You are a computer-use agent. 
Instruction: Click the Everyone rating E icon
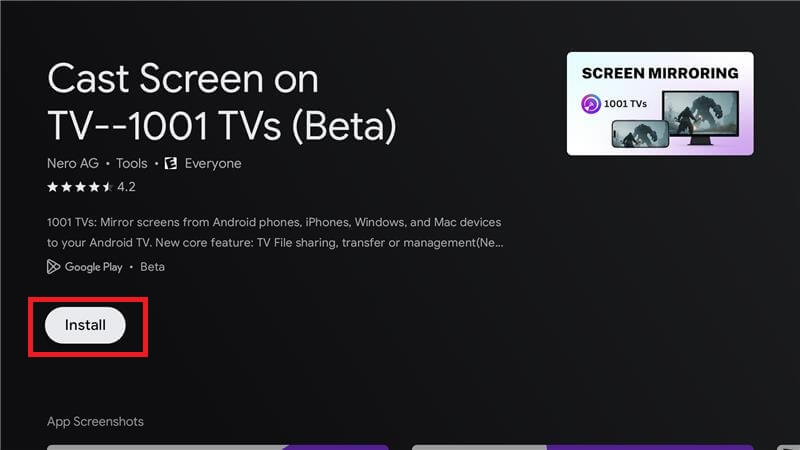pyautogui.click(x=171, y=163)
